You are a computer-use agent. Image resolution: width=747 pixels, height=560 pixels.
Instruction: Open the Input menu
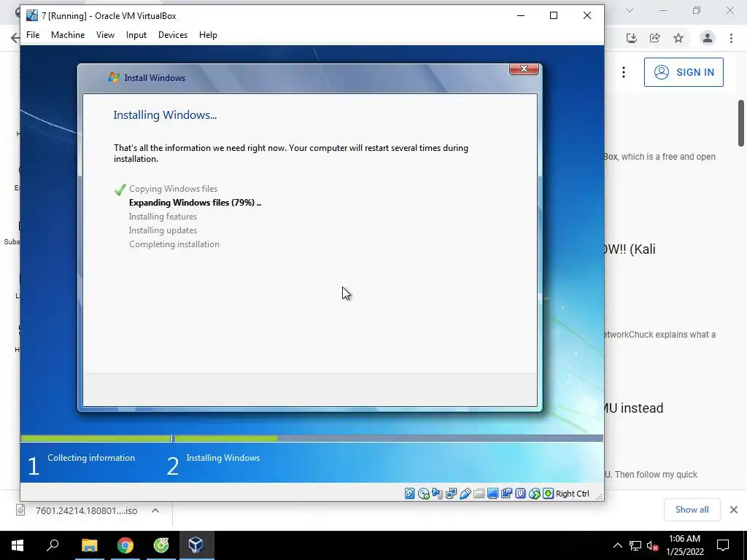point(136,35)
